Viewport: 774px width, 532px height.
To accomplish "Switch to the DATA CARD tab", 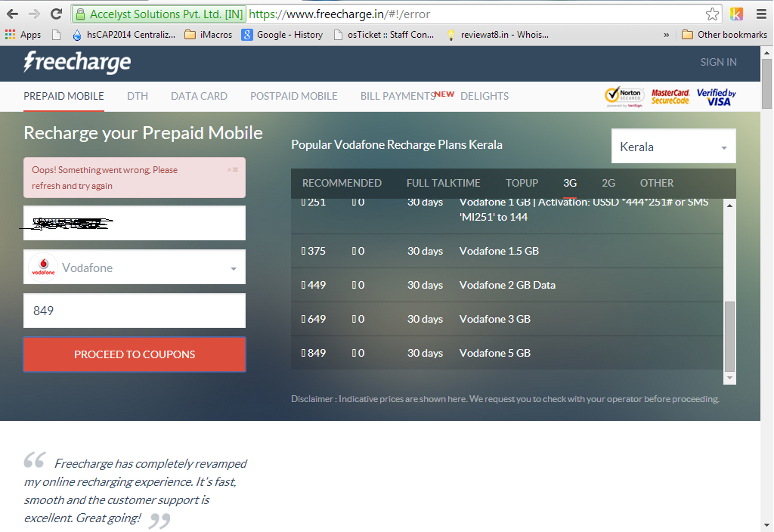I will pos(199,96).
